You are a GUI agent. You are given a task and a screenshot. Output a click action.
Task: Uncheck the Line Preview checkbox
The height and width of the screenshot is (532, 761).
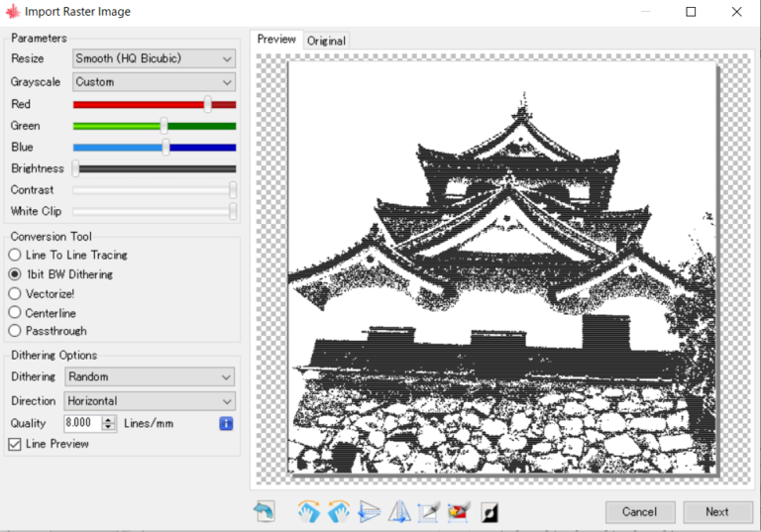click(x=15, y=445)
